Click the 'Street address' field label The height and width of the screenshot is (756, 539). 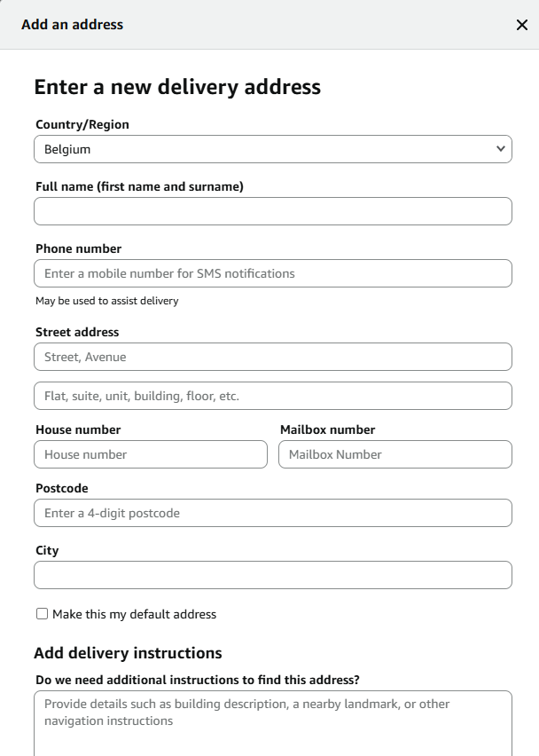pos(77,332)
